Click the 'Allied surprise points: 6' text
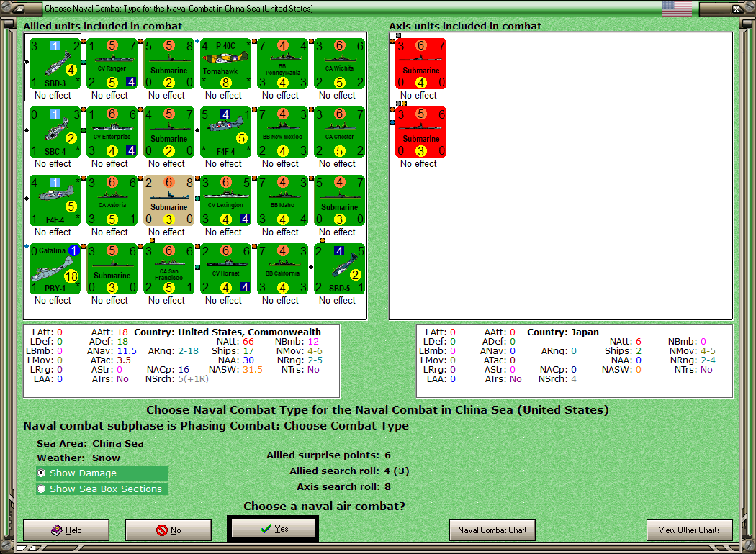 click(329, 455)
